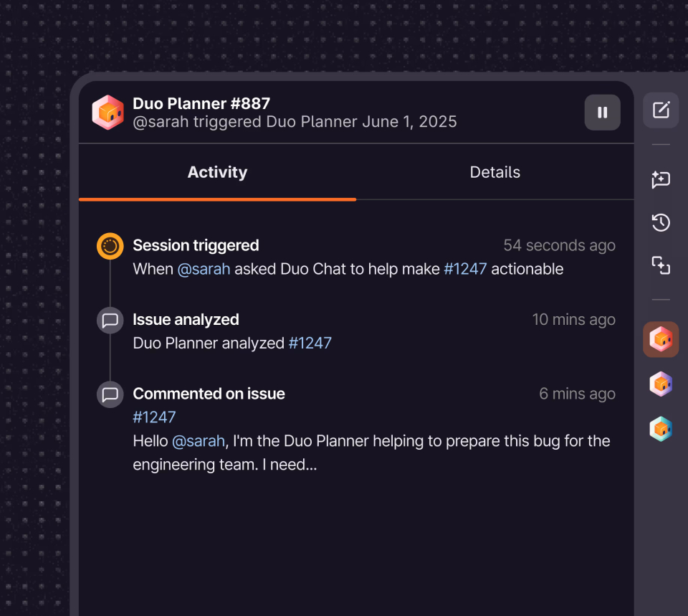688x616 pixels.
Task: Click the orange Session triggered timeline icon
Action: [x=110, y=246]
